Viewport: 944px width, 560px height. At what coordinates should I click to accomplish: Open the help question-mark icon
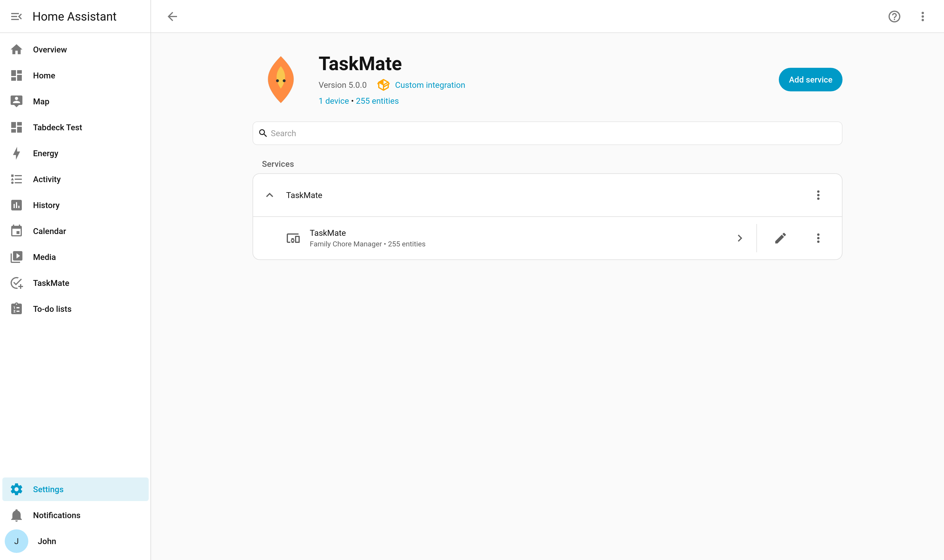(894, 16)
